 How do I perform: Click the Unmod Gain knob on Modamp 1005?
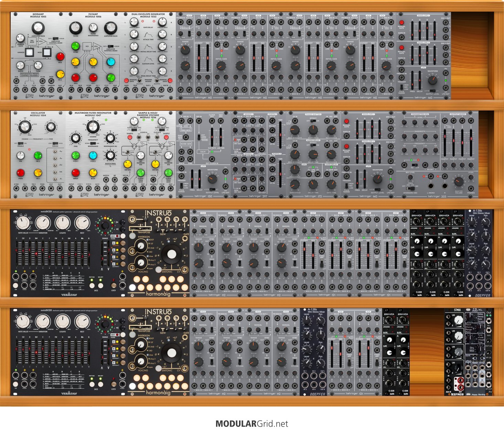pos(21,38)
